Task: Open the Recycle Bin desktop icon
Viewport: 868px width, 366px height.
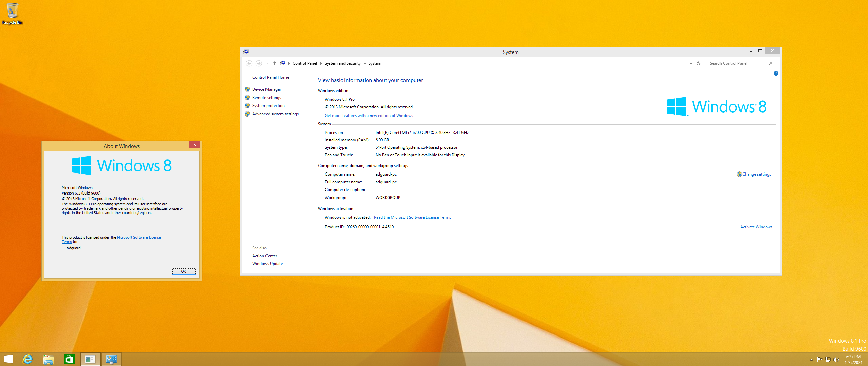Action: [12, 14]
